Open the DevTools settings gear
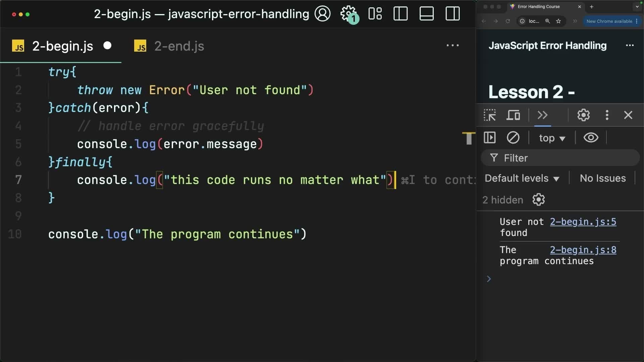 (x=583, y=115)
